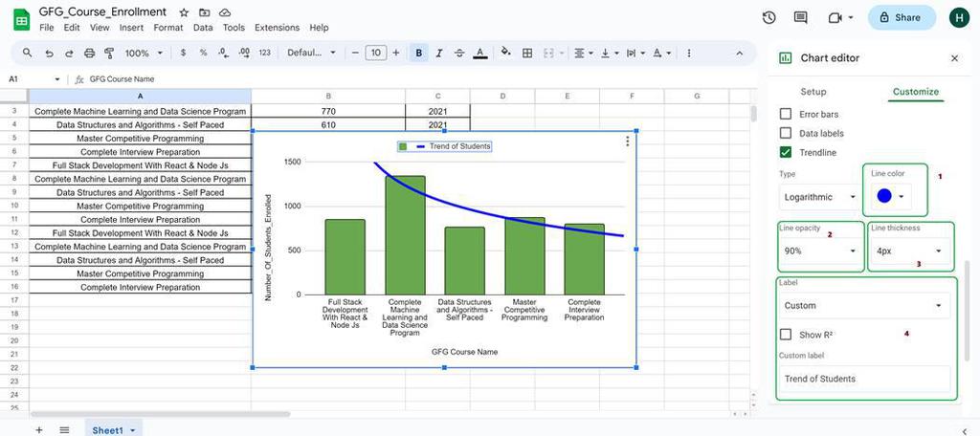Open Edit menu

72,28
